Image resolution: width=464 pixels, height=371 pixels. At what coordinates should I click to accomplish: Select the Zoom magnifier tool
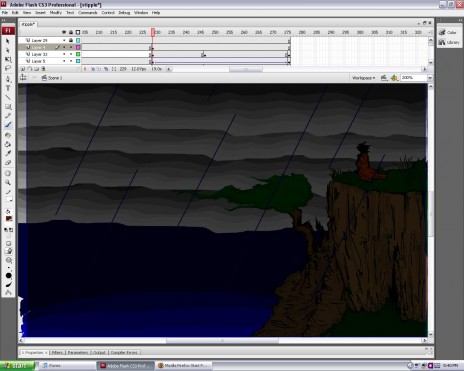[x=8, y=182]
